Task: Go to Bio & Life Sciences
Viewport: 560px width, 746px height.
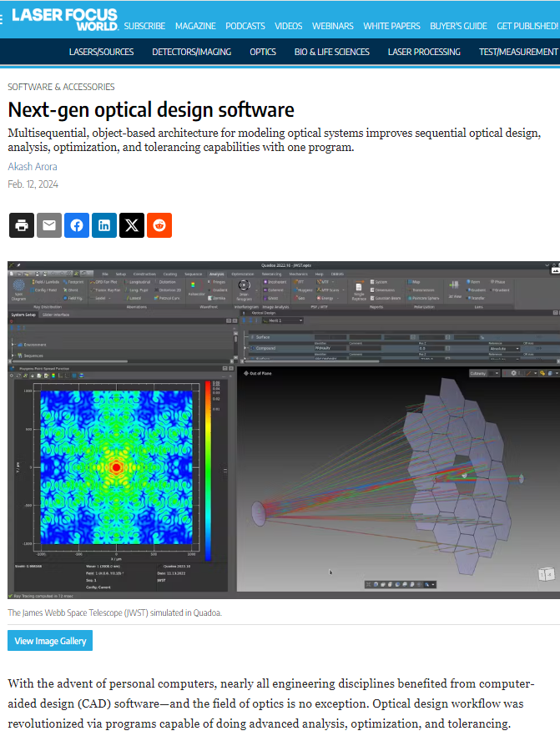Action: point(331,52)
